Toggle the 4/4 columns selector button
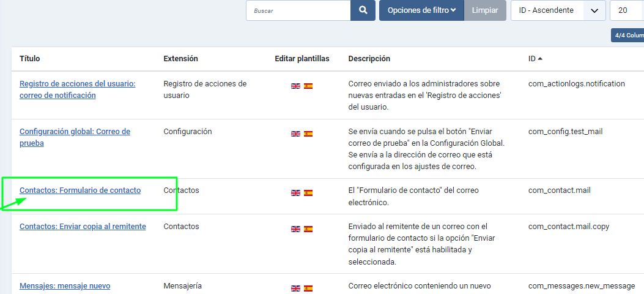The height and width of the screenshot is (294, 644). point(627,36)
